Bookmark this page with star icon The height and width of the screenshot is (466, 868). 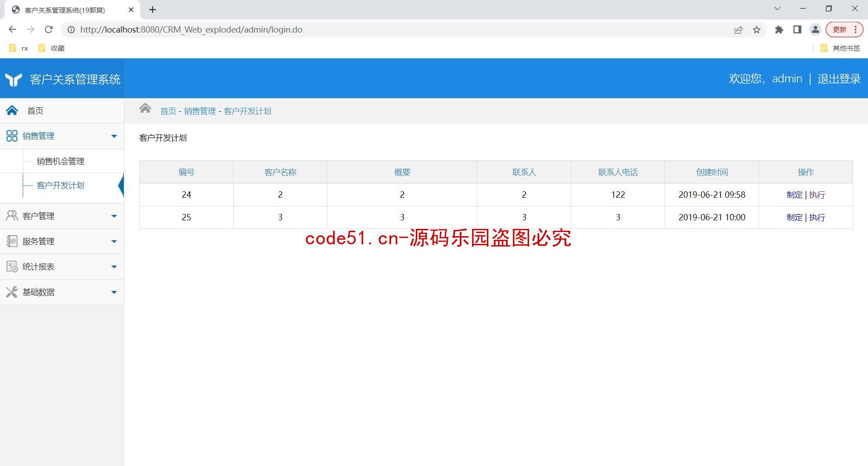(756, 30)
